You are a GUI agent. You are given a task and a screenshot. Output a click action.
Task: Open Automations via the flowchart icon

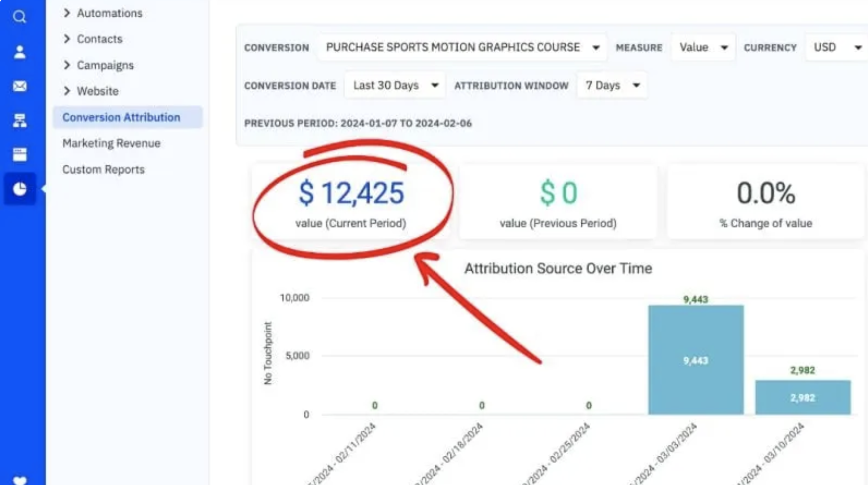point(20,120)
